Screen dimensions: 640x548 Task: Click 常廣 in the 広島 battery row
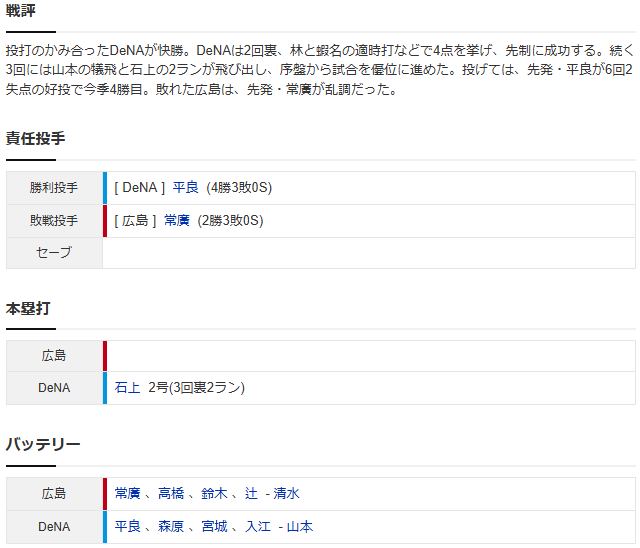pos(127,494)
